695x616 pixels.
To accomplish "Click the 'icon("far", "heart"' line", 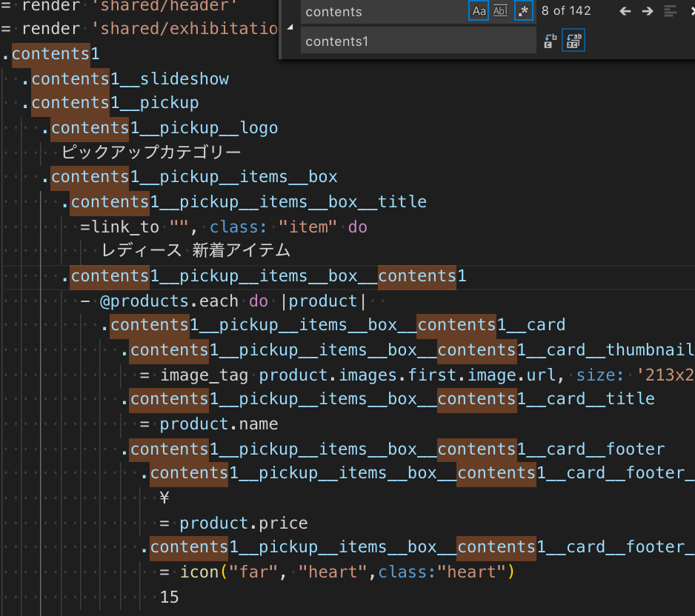I will tap(337, 572).
